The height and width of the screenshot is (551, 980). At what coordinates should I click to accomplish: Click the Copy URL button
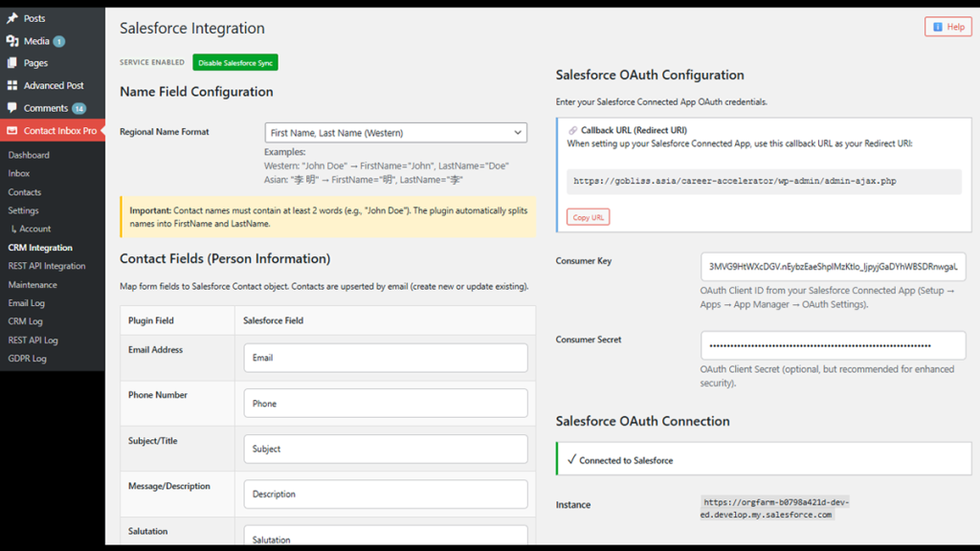coord(588,216)
